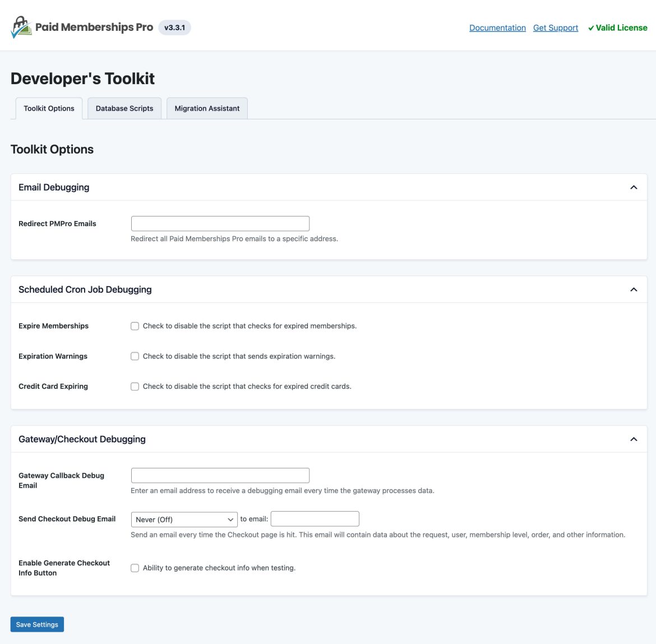Select the Toolkit Options tab
This screenshot has height=644, width=656.
[x=48, y=108]
